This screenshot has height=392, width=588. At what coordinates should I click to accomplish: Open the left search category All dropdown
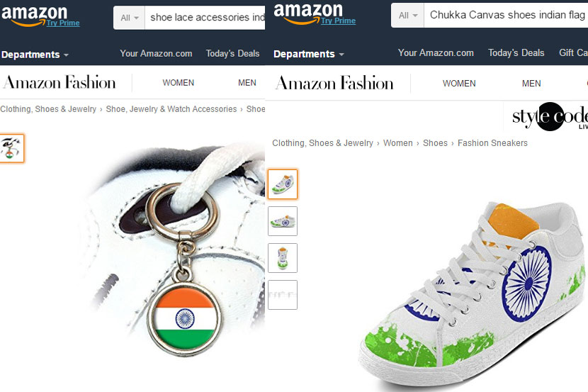(130, 18)
